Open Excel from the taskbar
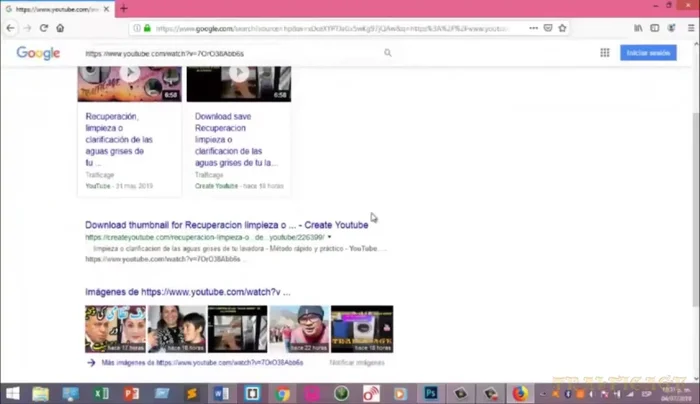The image size is (700, 404). click(x=101, y=393)
